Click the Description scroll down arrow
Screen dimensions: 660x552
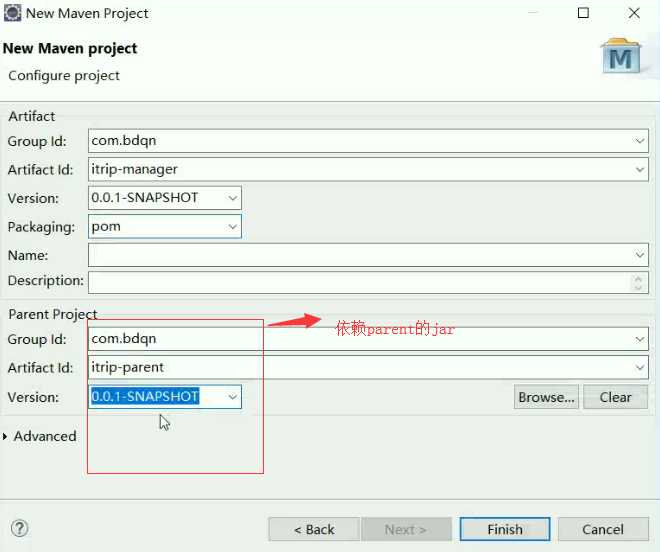pos(638,287)
